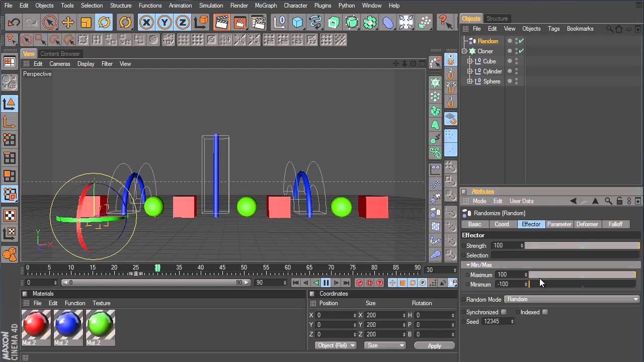This screenshot has height=362, width=644.
Task: Open the Python menu
Action: pyautogui.click(x=346, y=6)
